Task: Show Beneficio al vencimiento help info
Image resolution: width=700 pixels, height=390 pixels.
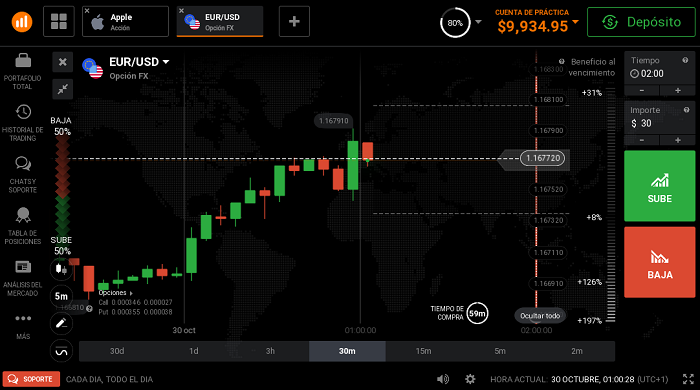Action: click(x=562, y=62)
